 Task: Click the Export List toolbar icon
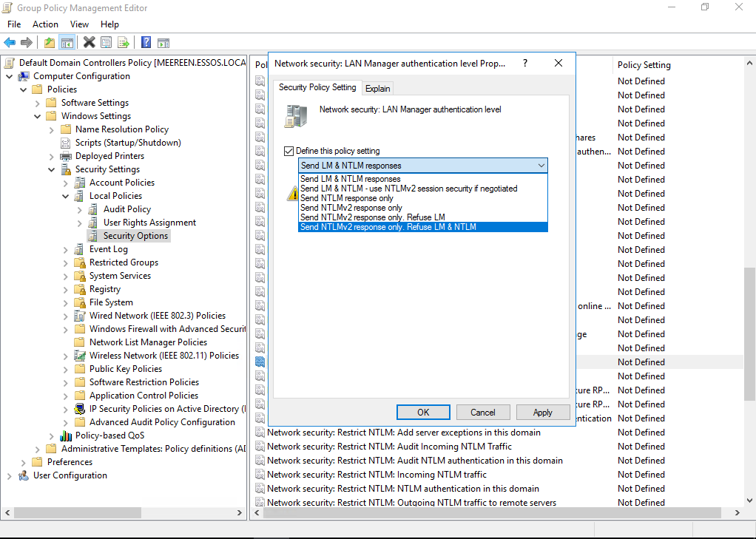coord(124,43)
